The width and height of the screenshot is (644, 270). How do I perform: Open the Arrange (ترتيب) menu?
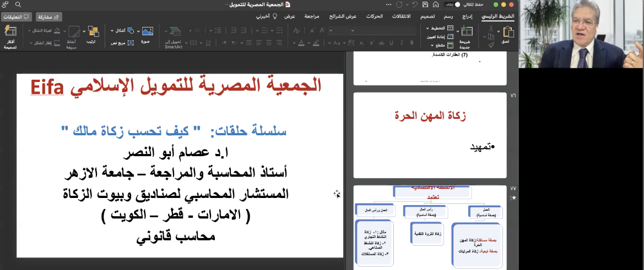(x=93, y=35)
